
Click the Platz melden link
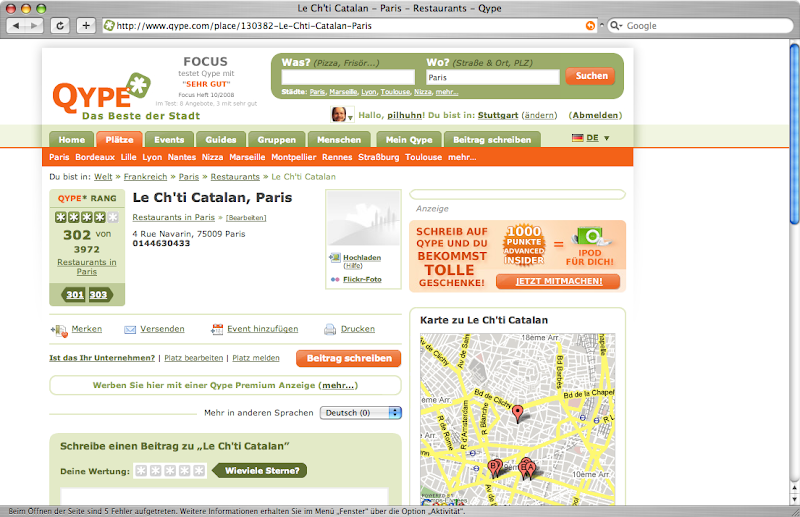click(256, 358)
